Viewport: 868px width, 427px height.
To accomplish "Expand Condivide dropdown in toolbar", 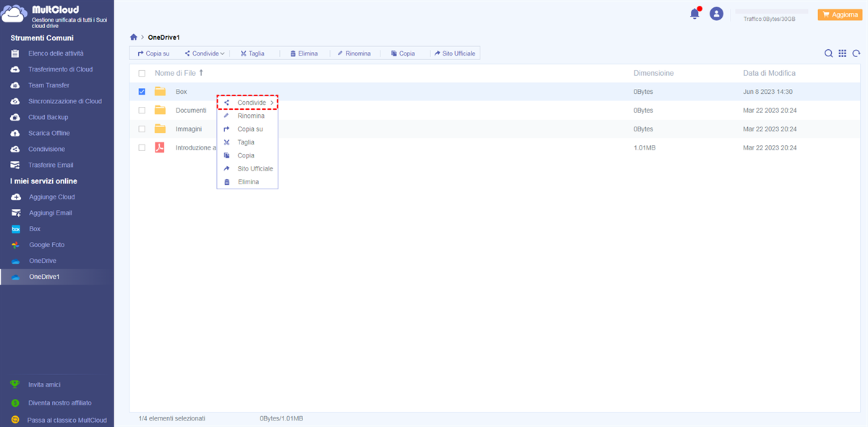I will click(x=205, y=53).
